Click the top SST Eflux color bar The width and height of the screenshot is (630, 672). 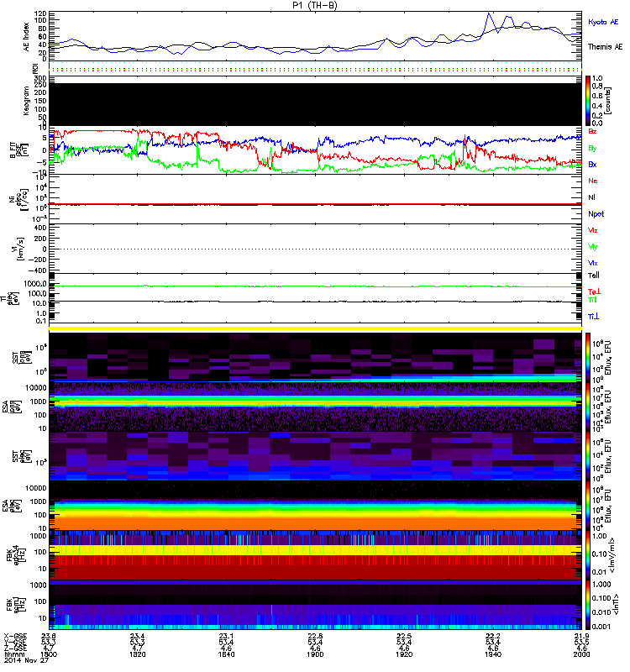coord(590,354)
